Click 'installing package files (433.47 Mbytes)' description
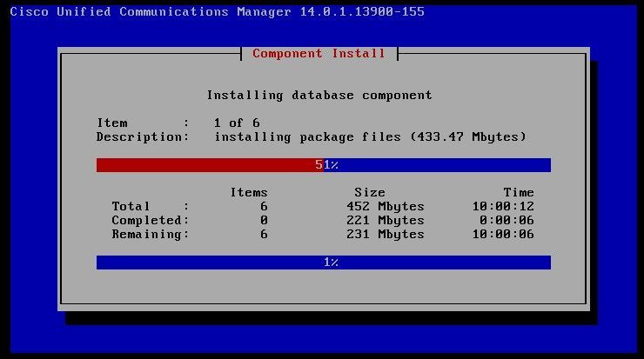The height and width of the screenshot is (359, 644). coord(370,137)
